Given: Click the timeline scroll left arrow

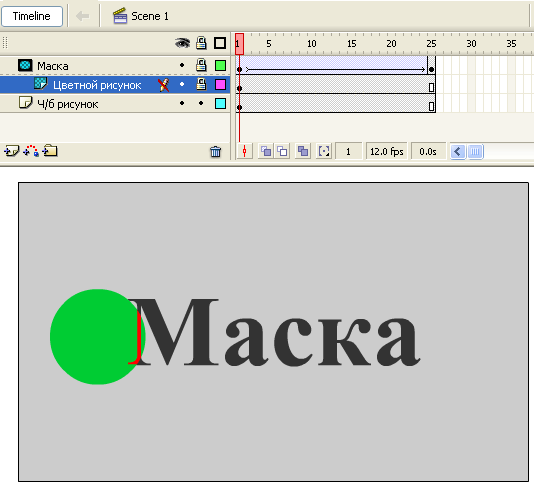Looking at the screenshot, I should (x=458, y=152).
